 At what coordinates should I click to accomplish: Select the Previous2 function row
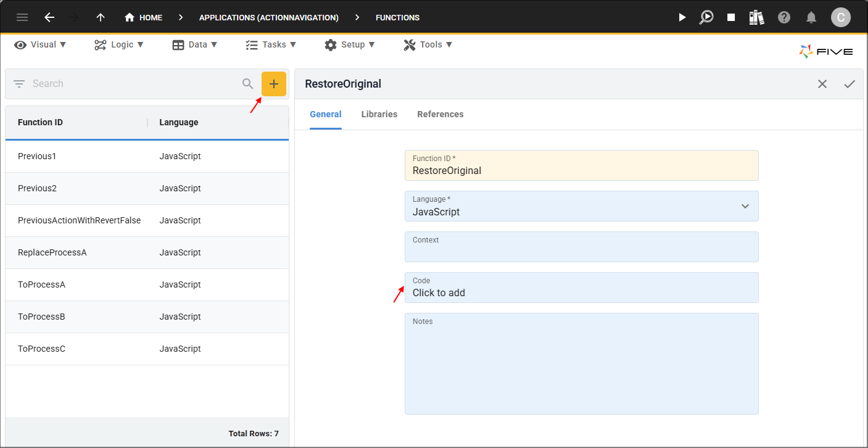(147, 189)
